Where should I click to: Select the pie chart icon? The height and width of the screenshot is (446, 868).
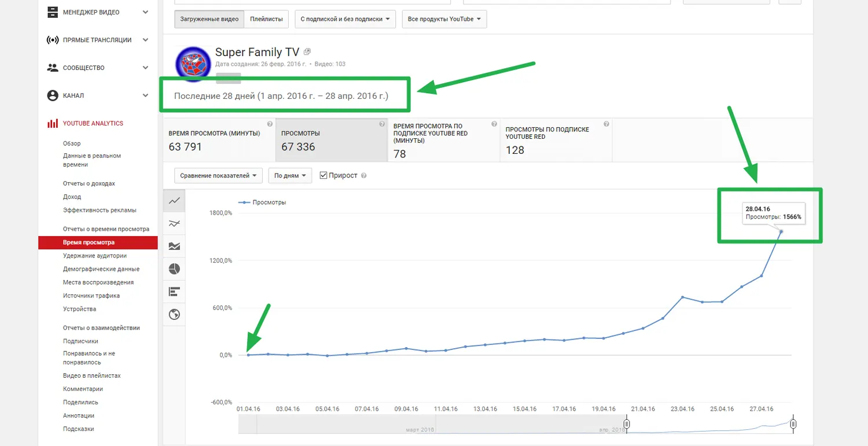click(x=174, y=269)
